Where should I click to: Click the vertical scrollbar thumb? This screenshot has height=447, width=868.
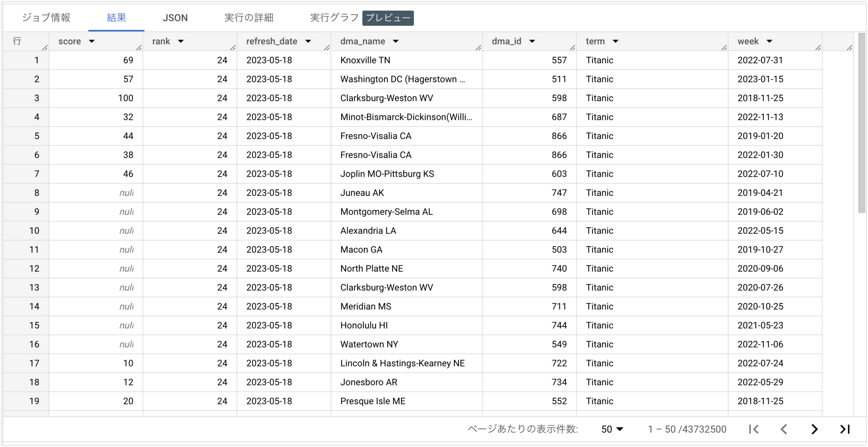point(862,123)
